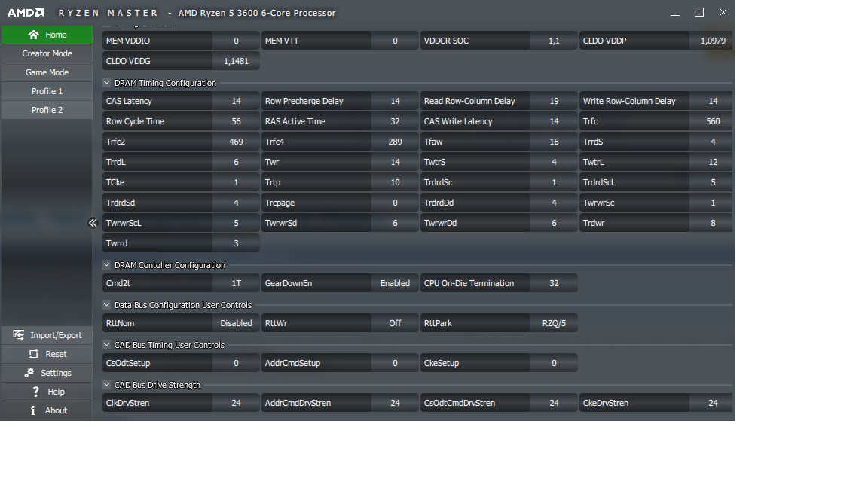
Task: Click CkeDrvStren label
Action: pos(606,404)
